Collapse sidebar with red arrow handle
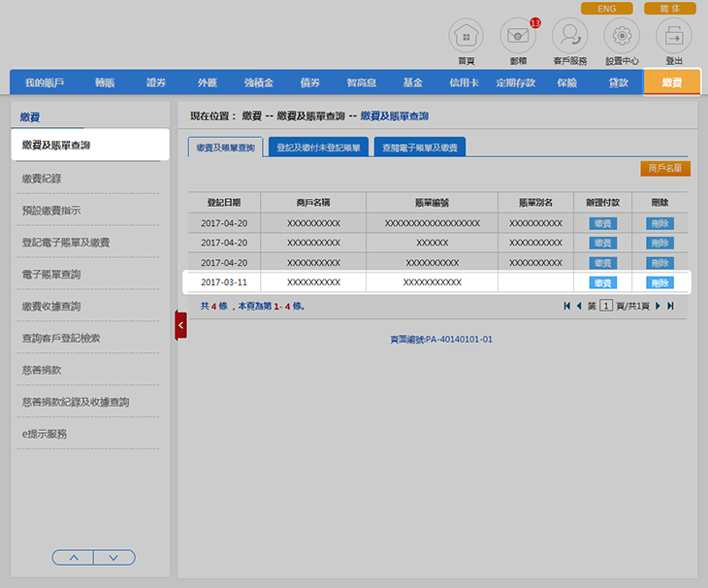 point(180,325)
